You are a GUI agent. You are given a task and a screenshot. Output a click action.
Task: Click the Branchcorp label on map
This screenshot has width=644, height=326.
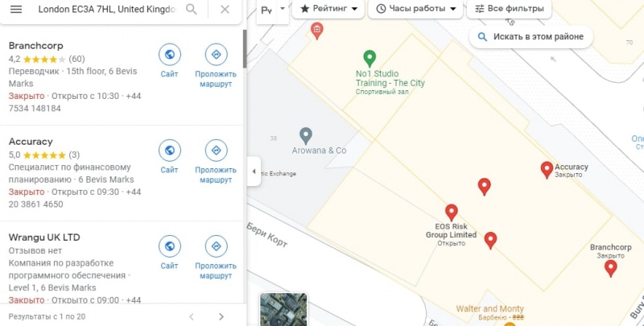click(611, 247)
